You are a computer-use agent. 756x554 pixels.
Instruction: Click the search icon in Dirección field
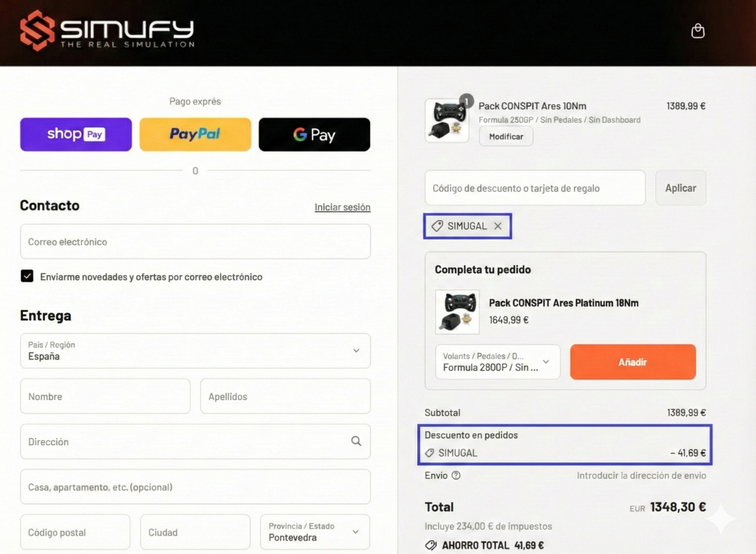coord(356,441)
